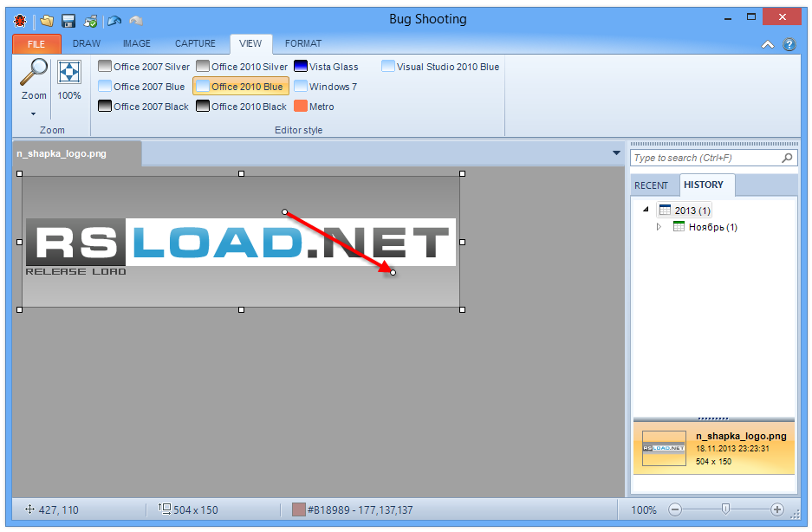Screen dimensions: 812x532
Task: Click the history panel splitter dots
Action: click(x=712, y=418)
